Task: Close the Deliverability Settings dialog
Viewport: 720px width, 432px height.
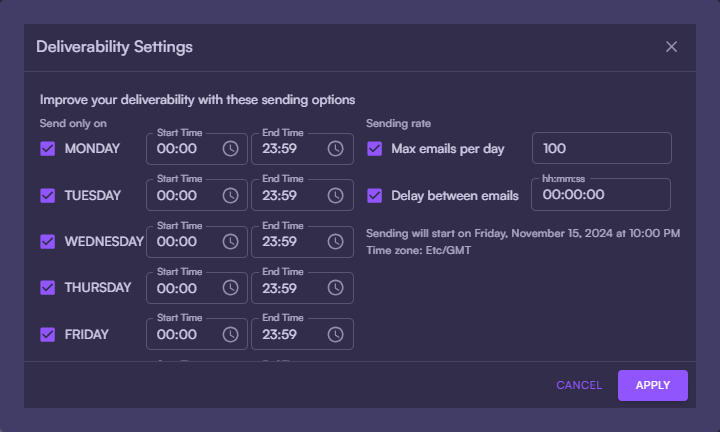Action: pos(671,47)
